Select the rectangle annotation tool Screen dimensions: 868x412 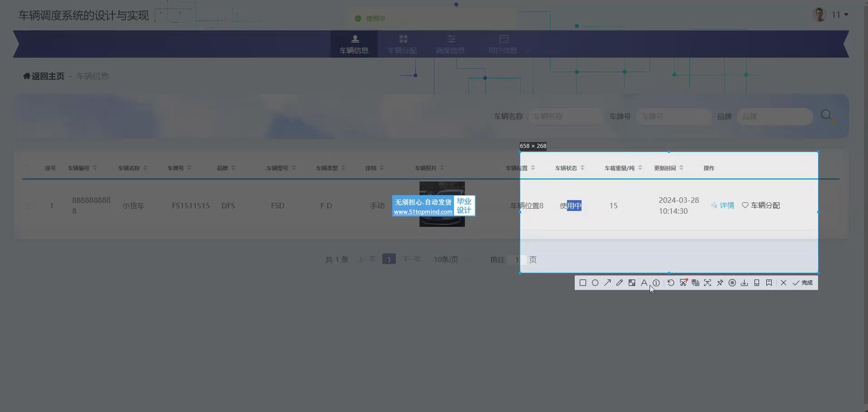click(583, 283)
